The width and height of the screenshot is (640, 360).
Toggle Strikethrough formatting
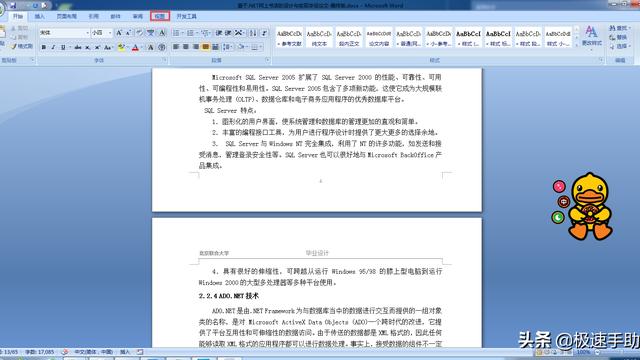tap(78, 47)
